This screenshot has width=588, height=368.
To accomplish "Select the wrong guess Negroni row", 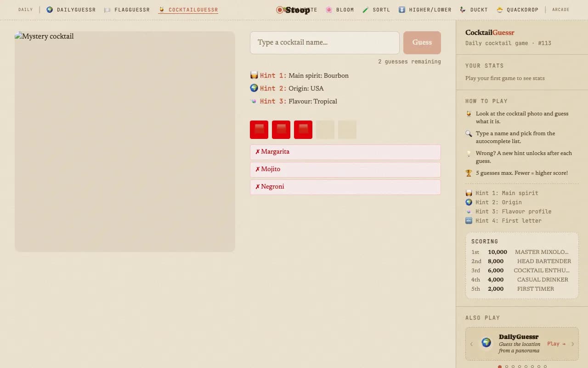I will [345, 187].
